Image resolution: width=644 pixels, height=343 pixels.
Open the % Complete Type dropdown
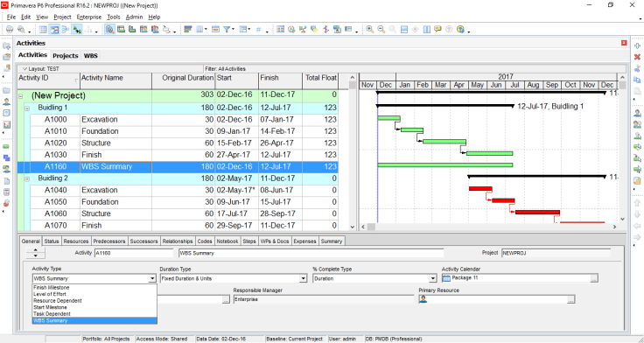pyautogui.click(x=432, y=278)
